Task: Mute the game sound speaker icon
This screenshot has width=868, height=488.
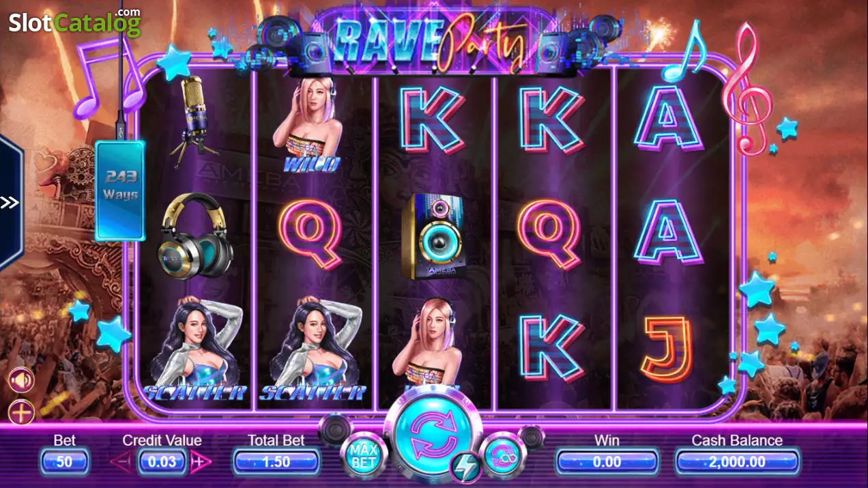Action: [x=21, y=380]
